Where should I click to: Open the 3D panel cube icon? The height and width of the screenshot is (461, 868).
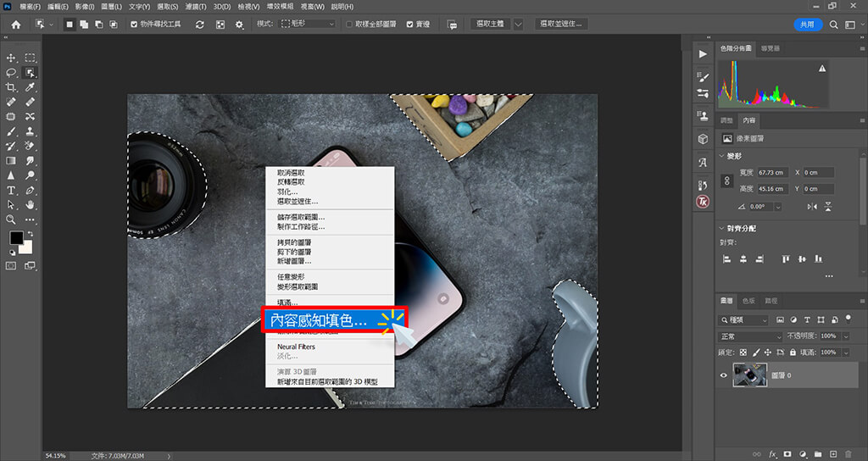[x=703, y=140]
